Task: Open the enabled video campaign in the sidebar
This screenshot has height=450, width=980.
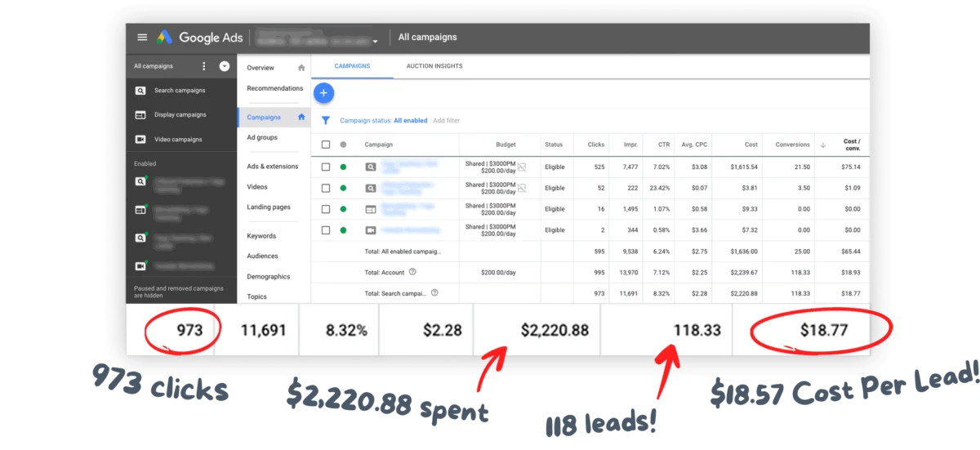Action: [x=140, y=266]
